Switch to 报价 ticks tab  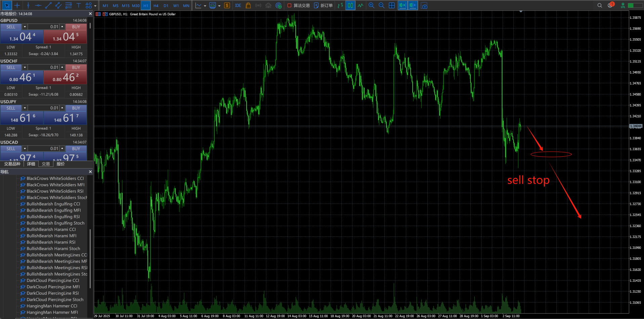[x=60, y=164]
